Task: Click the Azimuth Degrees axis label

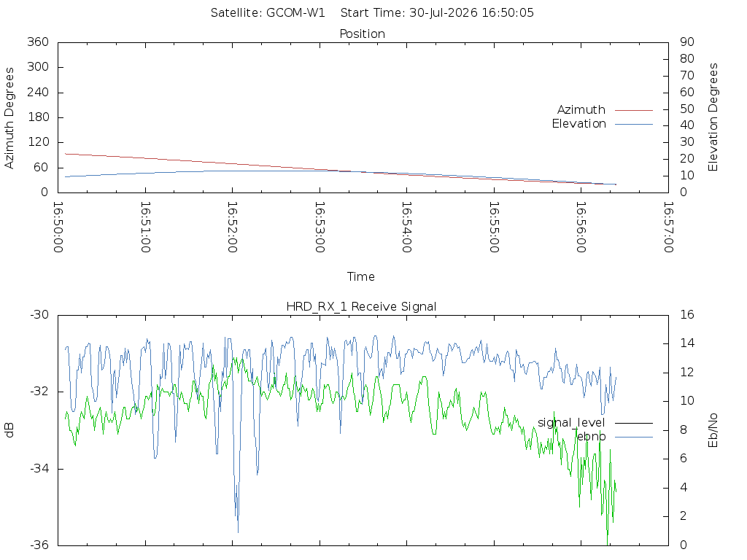Action: click(9, 118)
